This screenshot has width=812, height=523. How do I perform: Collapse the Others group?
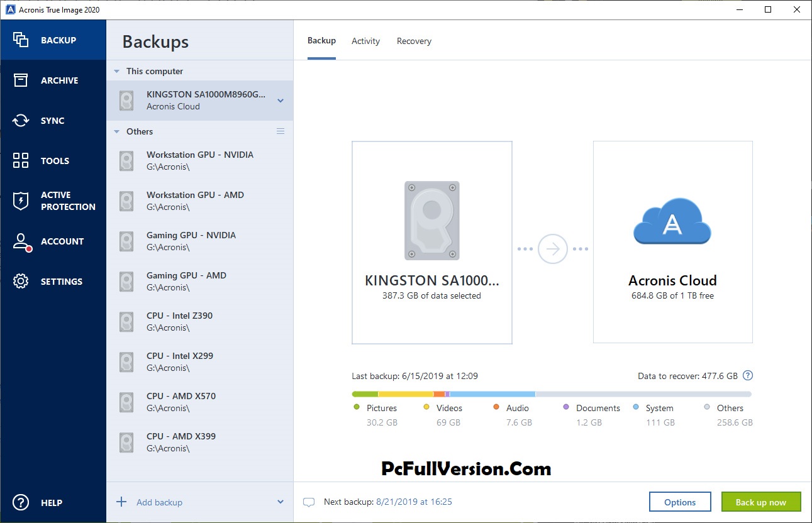pos(116,132)
